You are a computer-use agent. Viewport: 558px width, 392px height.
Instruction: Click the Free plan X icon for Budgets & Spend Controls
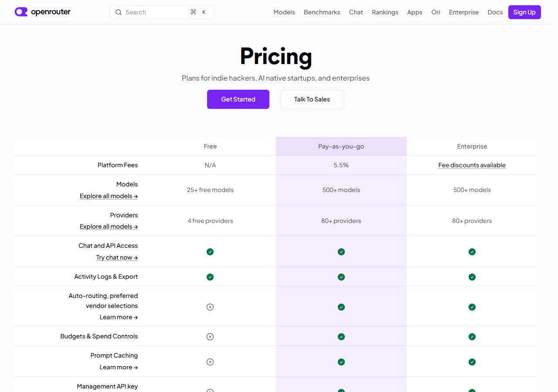point(210,337)
